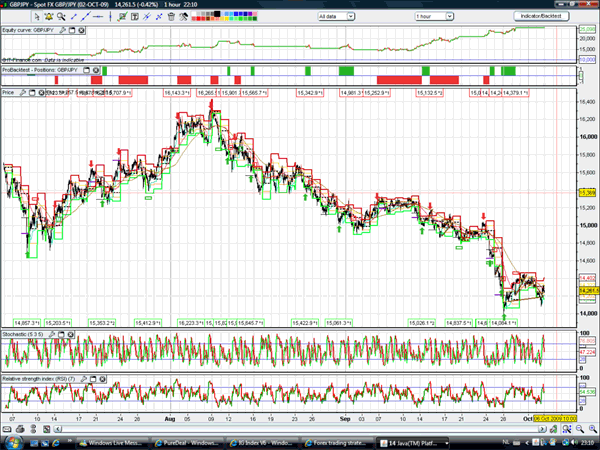Screen dimensions: 600x450
Task: Click the horizontal chart scrollbar track
Action: click(300, 429)
